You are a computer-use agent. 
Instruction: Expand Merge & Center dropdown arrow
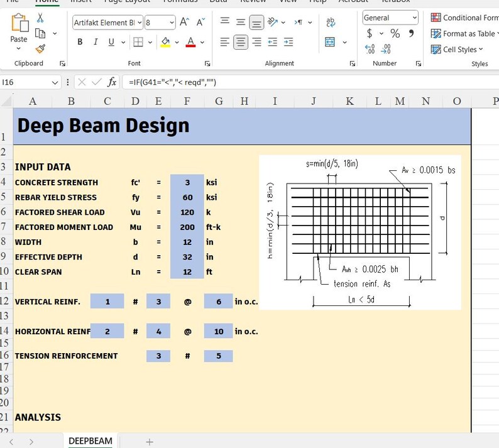344,42
